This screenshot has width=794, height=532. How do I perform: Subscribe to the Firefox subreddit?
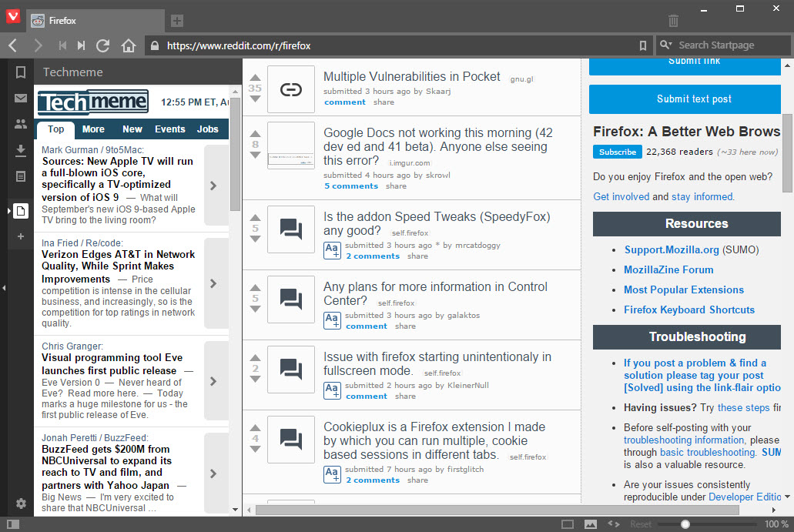[618, 152]
